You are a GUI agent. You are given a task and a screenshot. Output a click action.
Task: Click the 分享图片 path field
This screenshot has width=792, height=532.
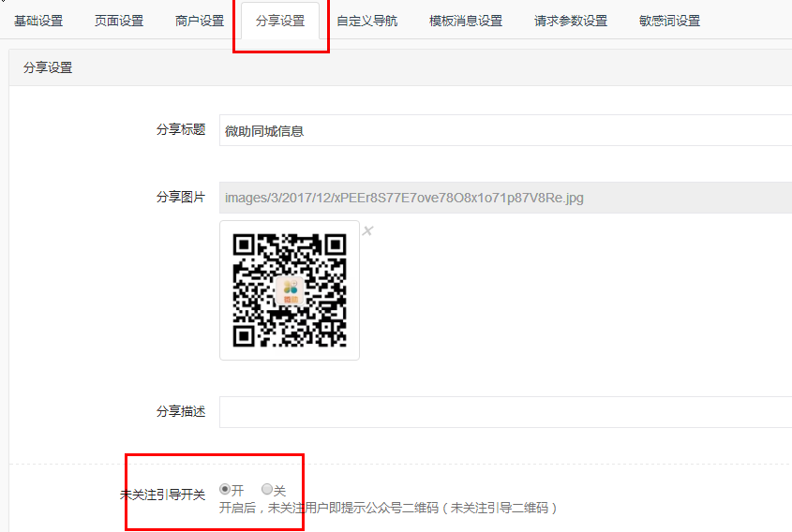pos(505,198)
